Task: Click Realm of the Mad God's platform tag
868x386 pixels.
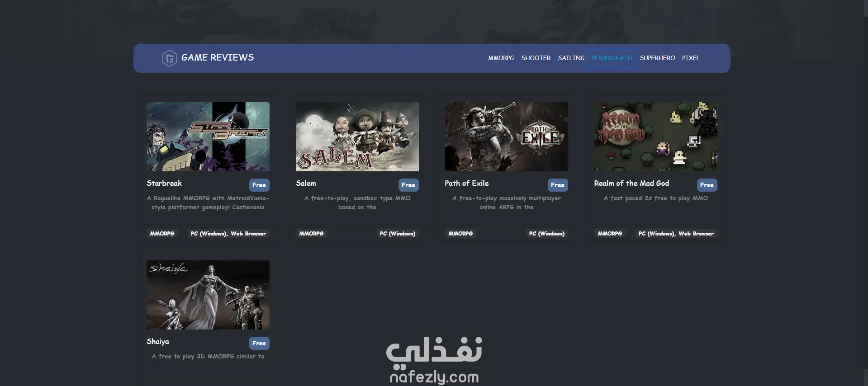Action: click(676, 234)
